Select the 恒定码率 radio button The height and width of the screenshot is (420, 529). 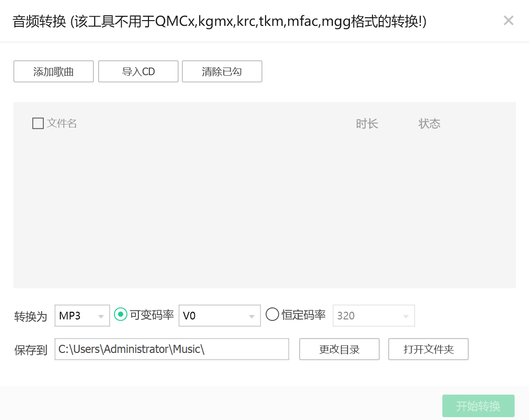272,315
